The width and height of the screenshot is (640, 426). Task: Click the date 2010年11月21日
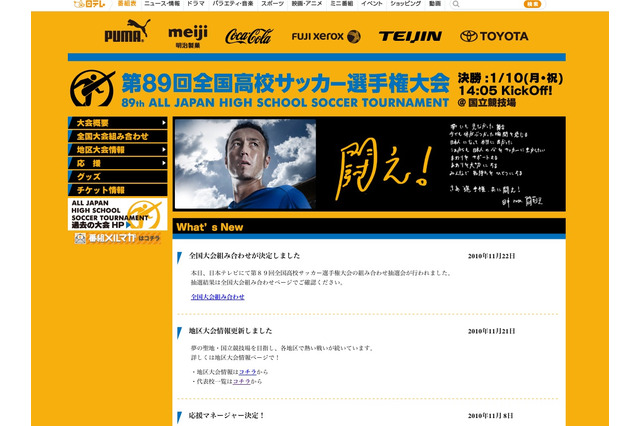point(491,331)
